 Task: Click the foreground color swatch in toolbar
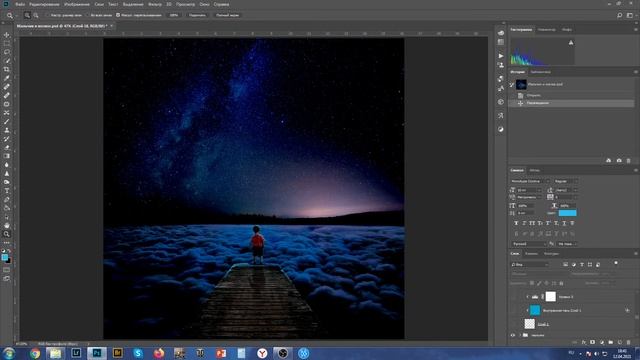(x=4, y=257)
